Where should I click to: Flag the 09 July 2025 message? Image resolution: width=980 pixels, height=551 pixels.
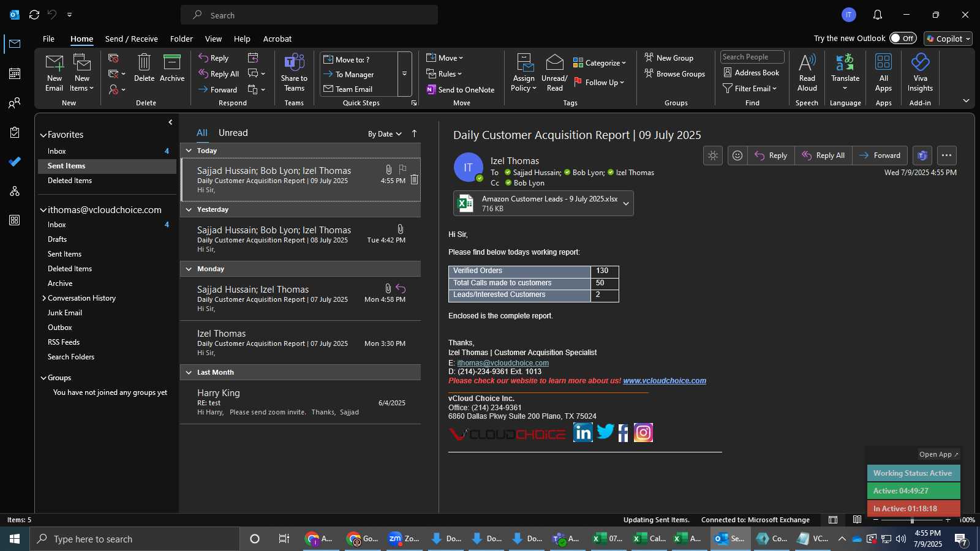point(402,168)
